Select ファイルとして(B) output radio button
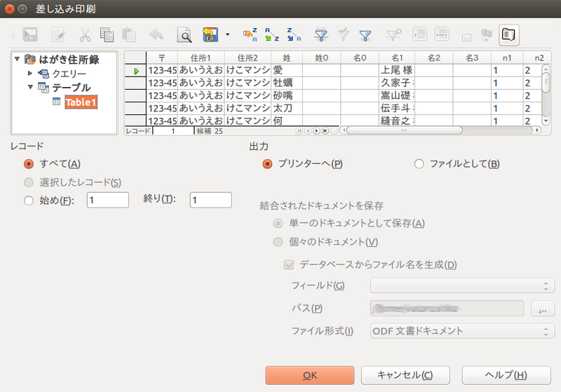Image resolution: width=561 pixels, height=392 pixels. [x=419, y=164]
